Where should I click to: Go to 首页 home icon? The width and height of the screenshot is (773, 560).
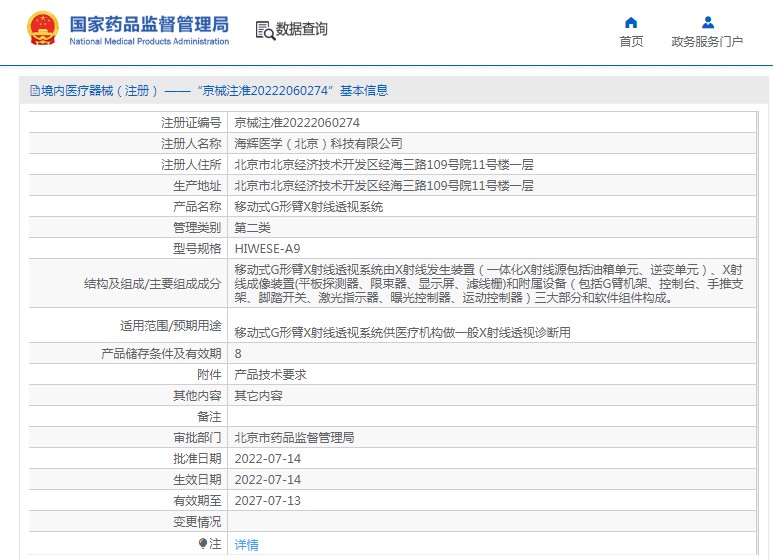click(631, 23)
